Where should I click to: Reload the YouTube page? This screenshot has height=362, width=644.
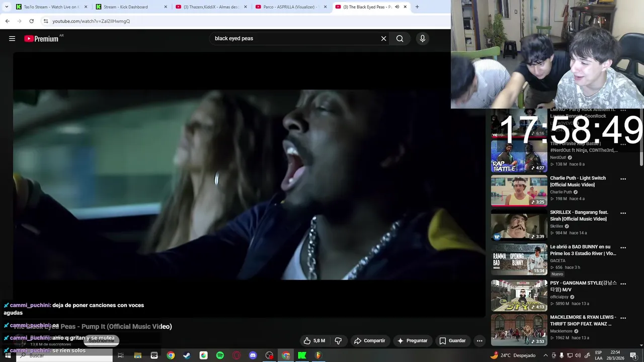coord(31,21)
